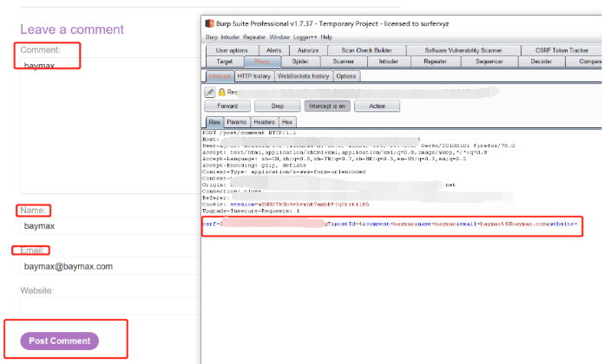Click the pencil edit icon beside the request line
The width and height of the screenshot is (604, 364).
[209, 92]
